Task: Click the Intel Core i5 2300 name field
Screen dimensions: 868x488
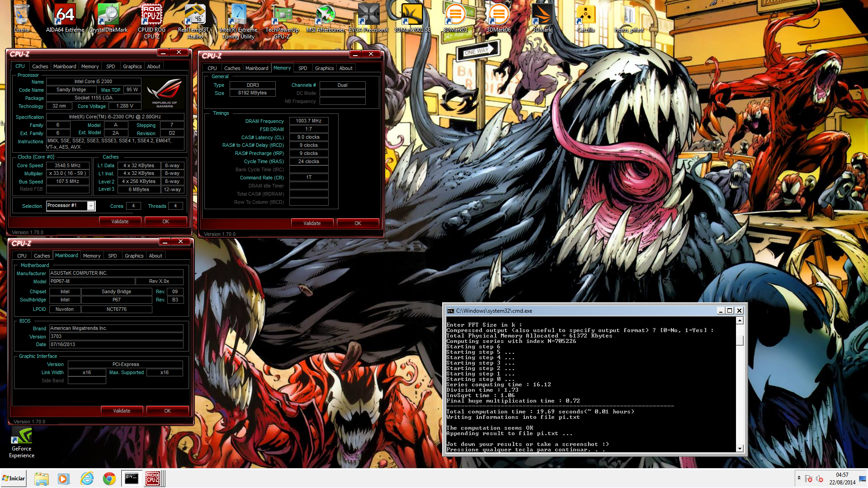Action: point(94,81)
